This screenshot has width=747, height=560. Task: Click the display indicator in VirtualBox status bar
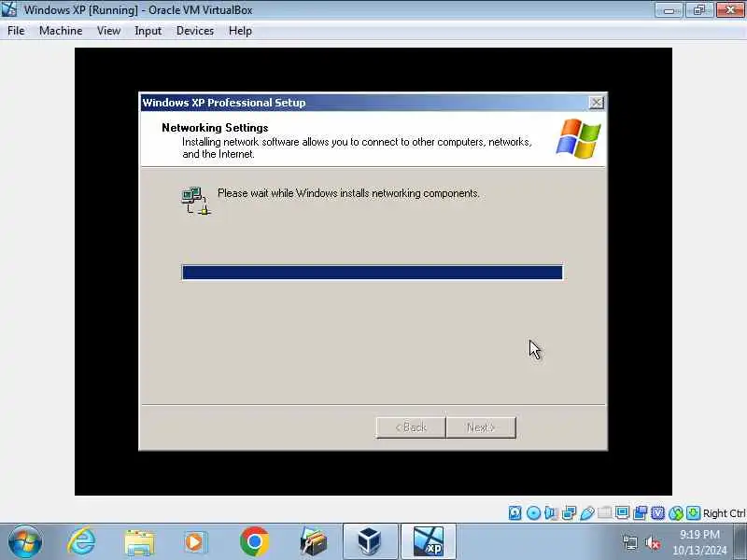point(622,512)
